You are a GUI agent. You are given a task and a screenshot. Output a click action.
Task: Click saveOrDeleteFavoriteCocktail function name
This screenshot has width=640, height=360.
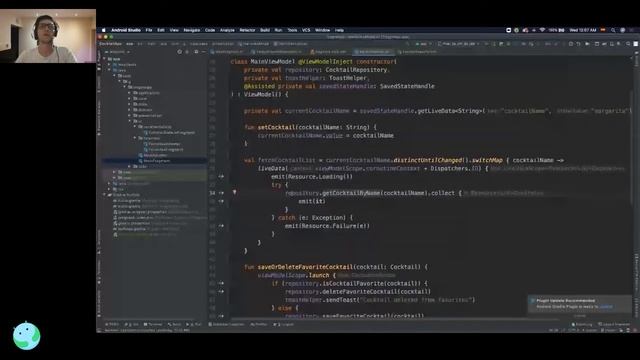pyautogui.click(x=305, y=267)
